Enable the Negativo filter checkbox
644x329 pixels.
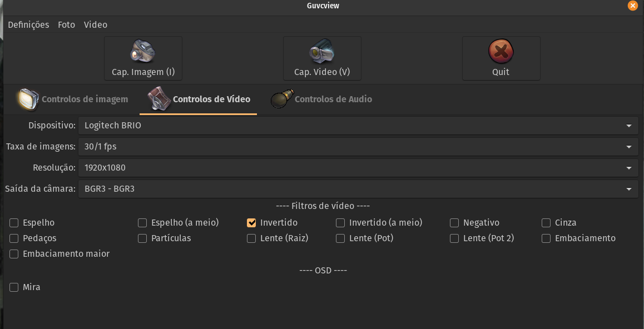click(454, 223)
